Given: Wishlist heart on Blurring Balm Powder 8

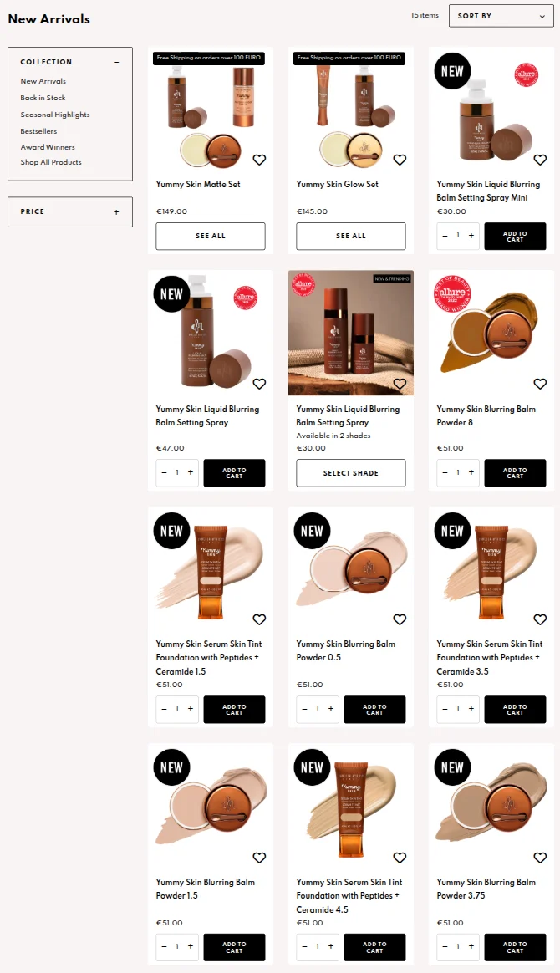Looking at the screenshot, I should (540, 385).
